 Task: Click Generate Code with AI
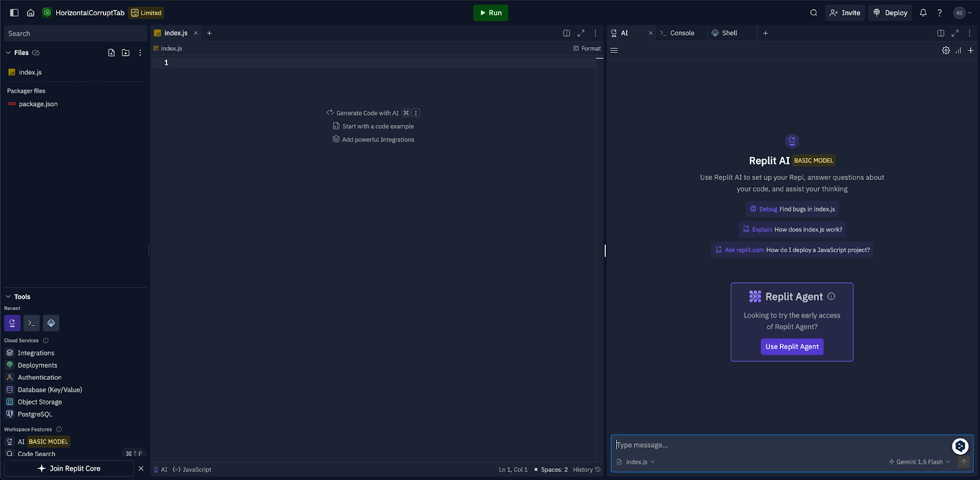373,113
